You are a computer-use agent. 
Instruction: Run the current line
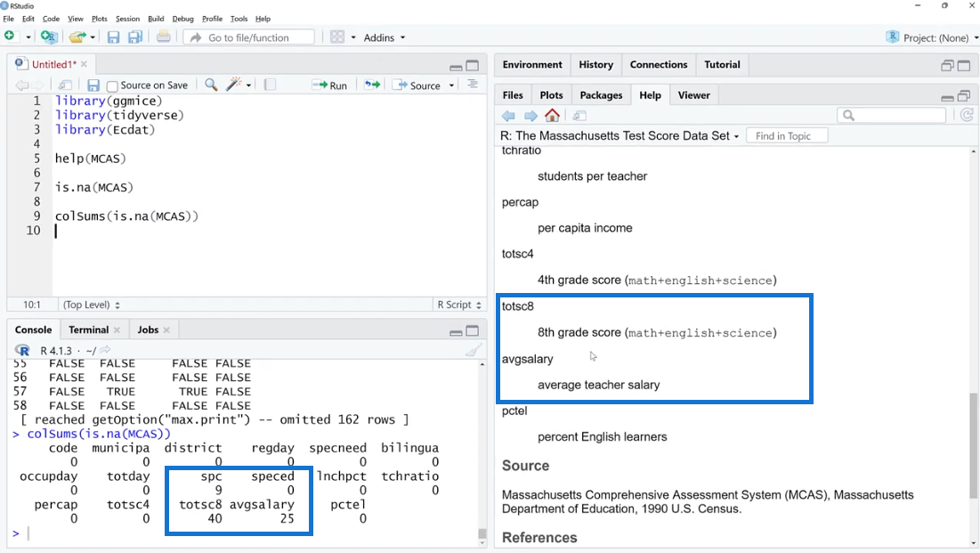(329, 85)
